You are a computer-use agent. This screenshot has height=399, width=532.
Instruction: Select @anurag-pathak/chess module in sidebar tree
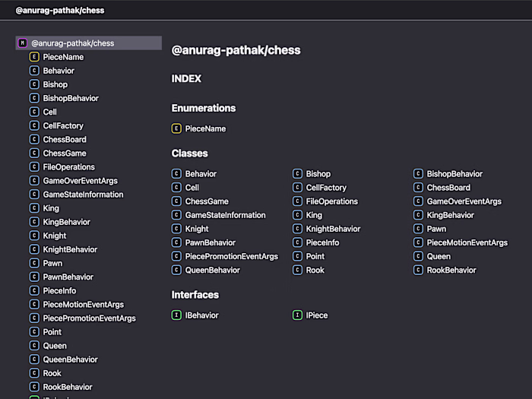pos(89,43)
